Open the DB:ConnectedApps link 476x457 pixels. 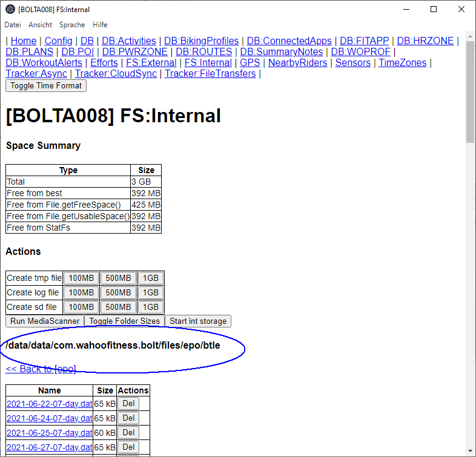(289, 41)
